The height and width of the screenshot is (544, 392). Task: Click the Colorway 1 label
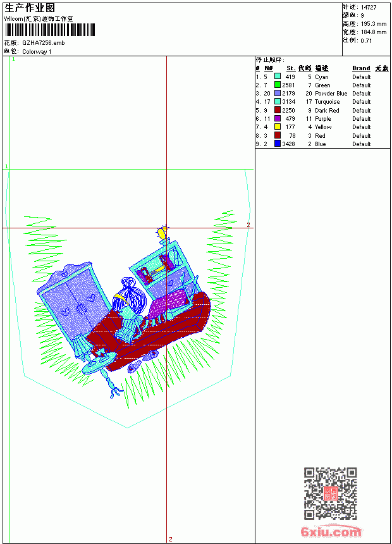tap(37, 52)
